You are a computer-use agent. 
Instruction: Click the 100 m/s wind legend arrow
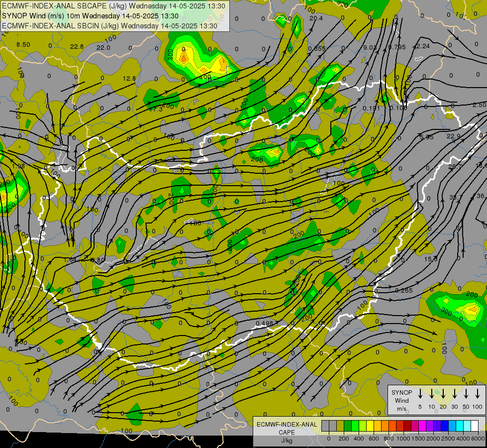point(478,393)
